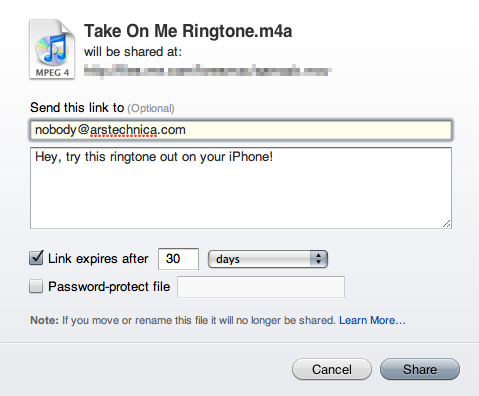479x396 pixels.
Task: Focus the password entry field
Action: click(x=261, y=287)
